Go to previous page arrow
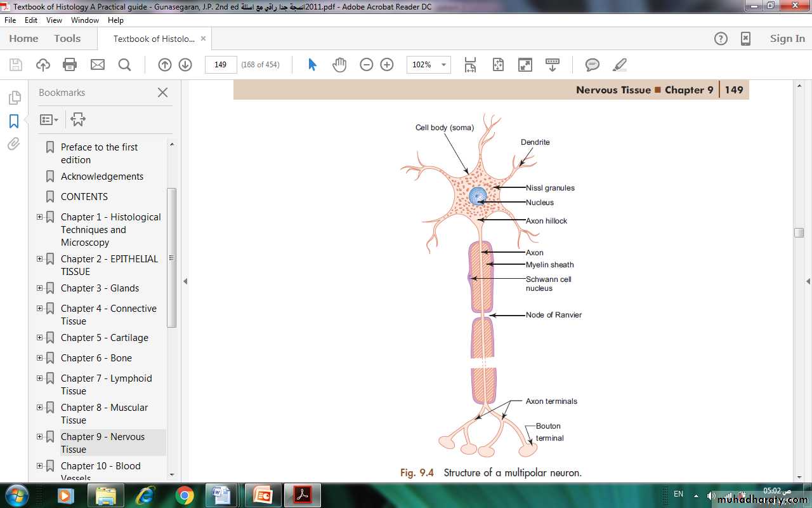812x508 pixels. pos(165,65)
